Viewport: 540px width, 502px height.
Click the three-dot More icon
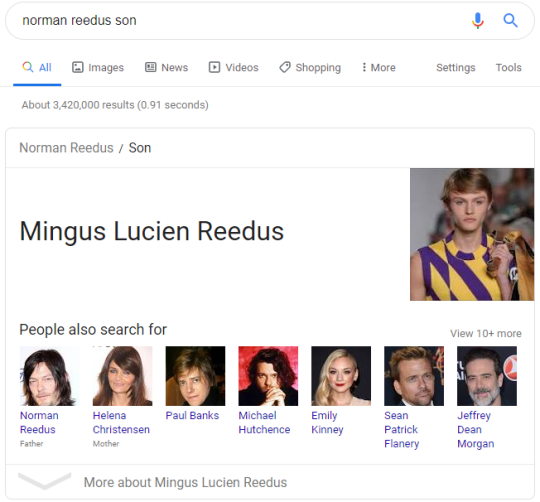click(364, 67)
